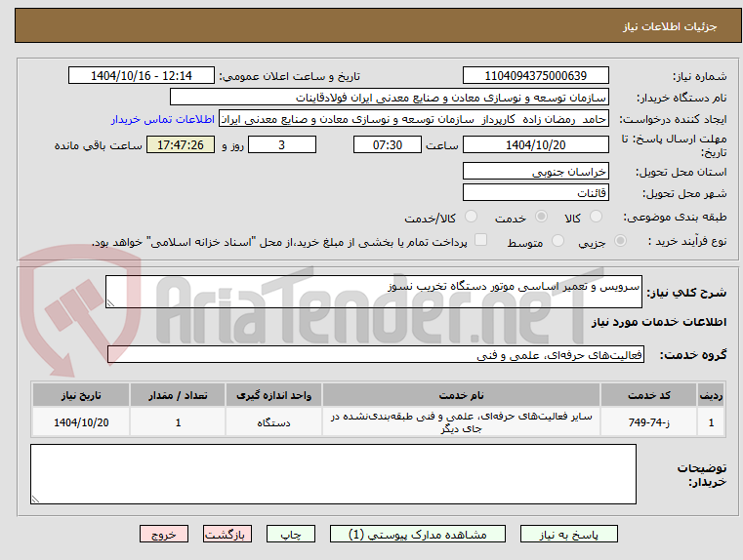Screen dimensions: 743x560
Task: Click the پاسخ به نیاز button
Action: click(x=568, y=534)
